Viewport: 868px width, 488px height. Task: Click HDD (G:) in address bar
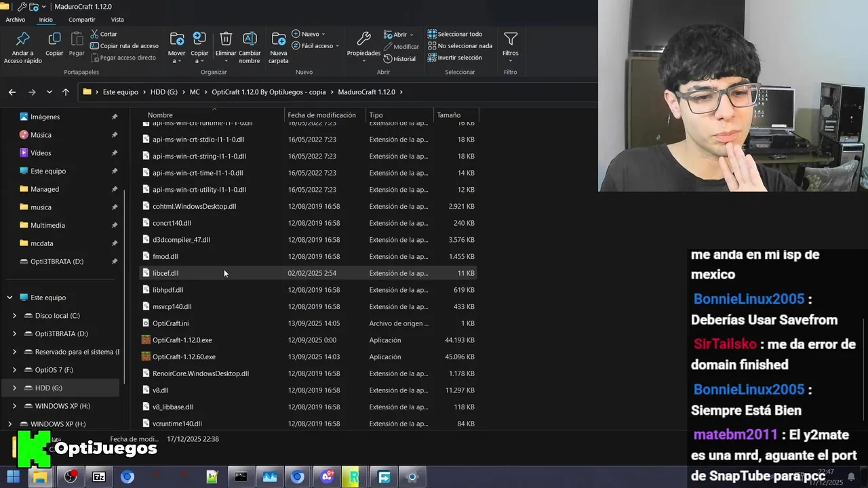pyautogui.click(x=163, y=92)
